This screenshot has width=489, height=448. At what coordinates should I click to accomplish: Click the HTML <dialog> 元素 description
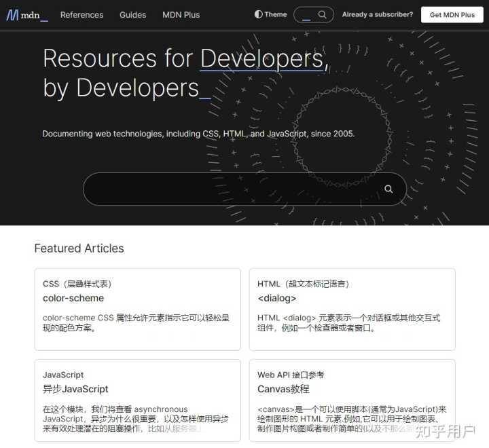[x=348, y=322]
